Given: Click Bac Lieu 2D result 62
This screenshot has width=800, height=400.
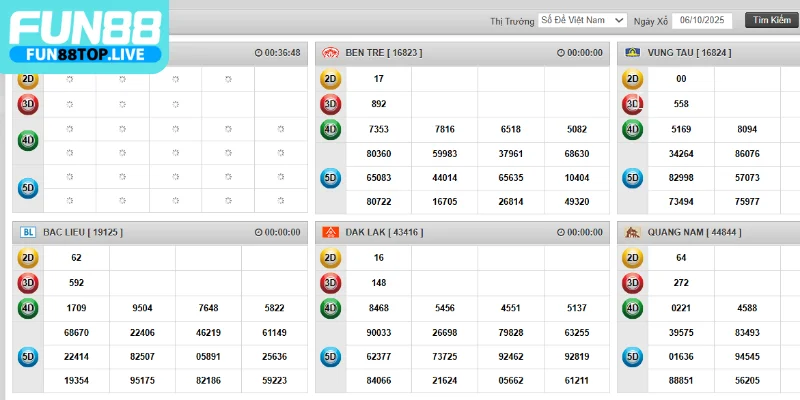Looking at the screenshot, I should pyautogui.click(x=77, y=258).
